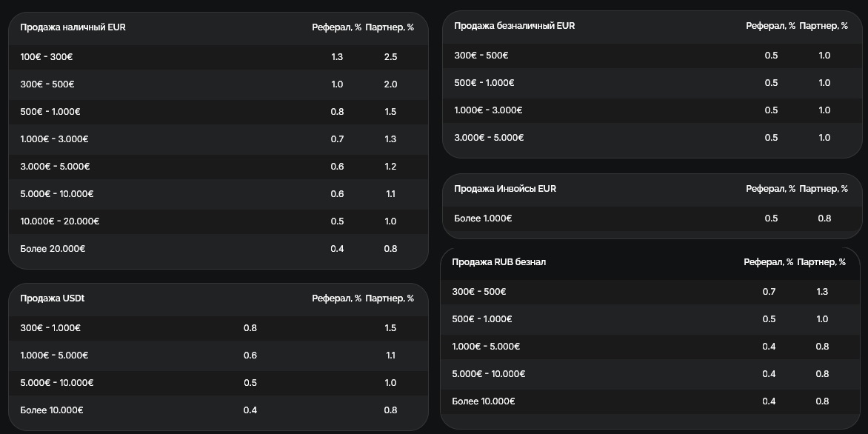Click the 1.3 partner value in RUB table

(822, 292)
